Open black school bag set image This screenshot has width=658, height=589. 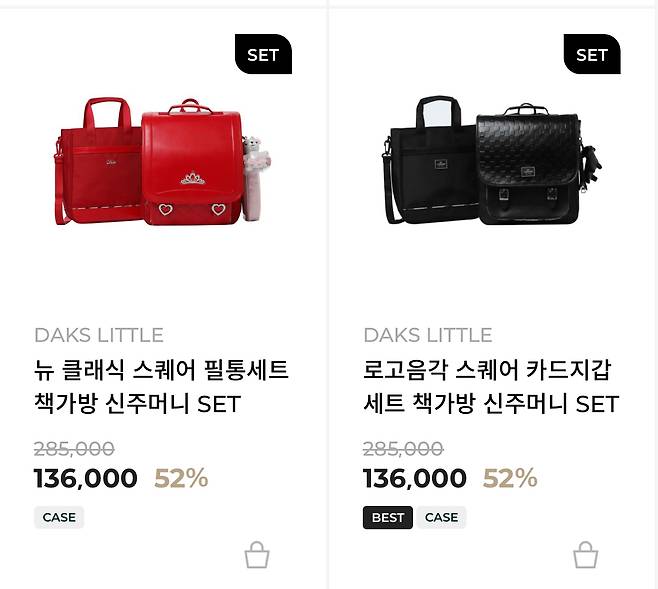(x=492, y=161)
